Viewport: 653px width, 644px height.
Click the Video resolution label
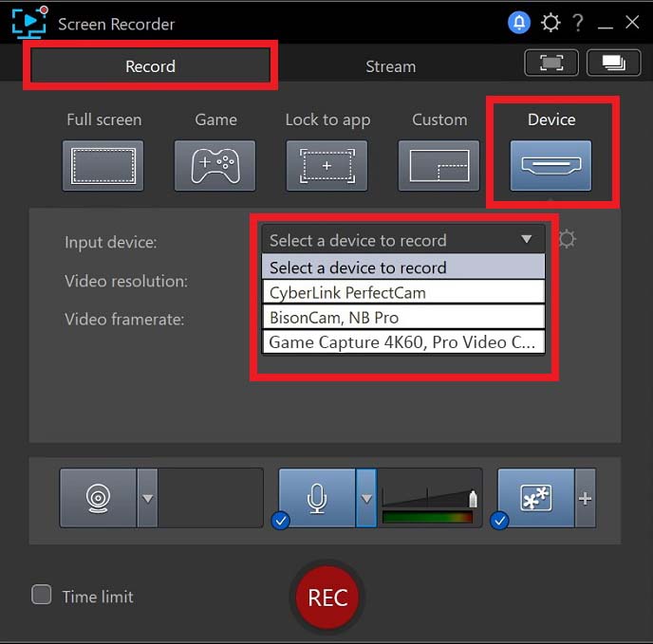pyautogui.click(x=126, y=282)
